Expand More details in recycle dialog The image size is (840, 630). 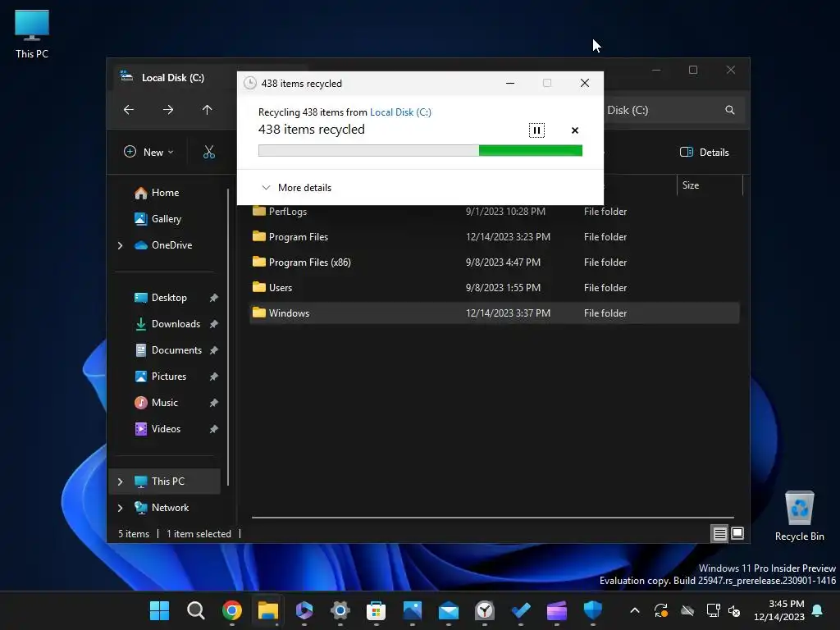[x=296, y=188]
